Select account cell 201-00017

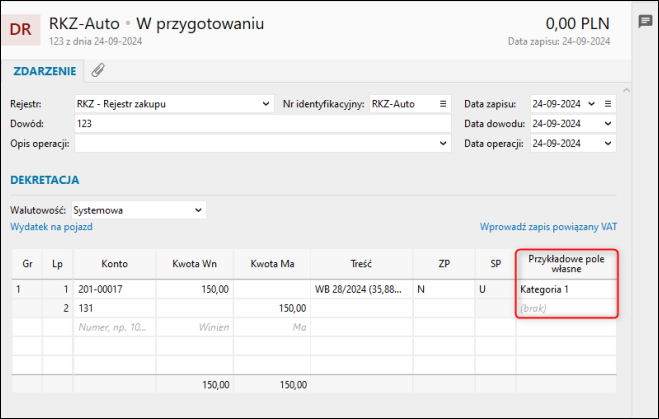(x=114, y=289)
